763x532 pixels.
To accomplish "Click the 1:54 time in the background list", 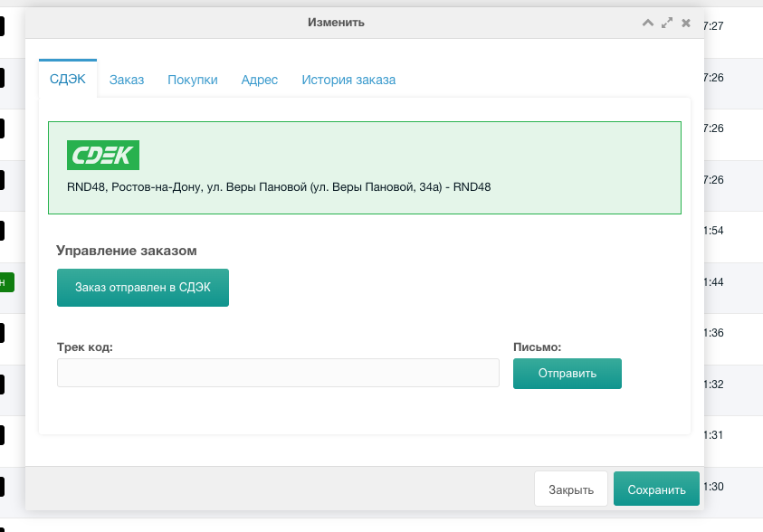I will pos(713,231).
